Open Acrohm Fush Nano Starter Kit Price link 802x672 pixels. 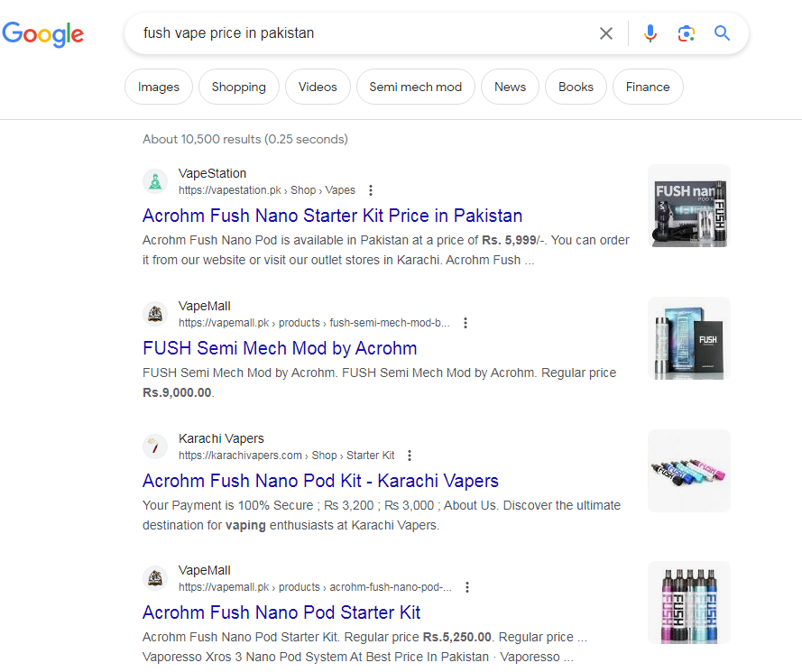tap(332, 216)
